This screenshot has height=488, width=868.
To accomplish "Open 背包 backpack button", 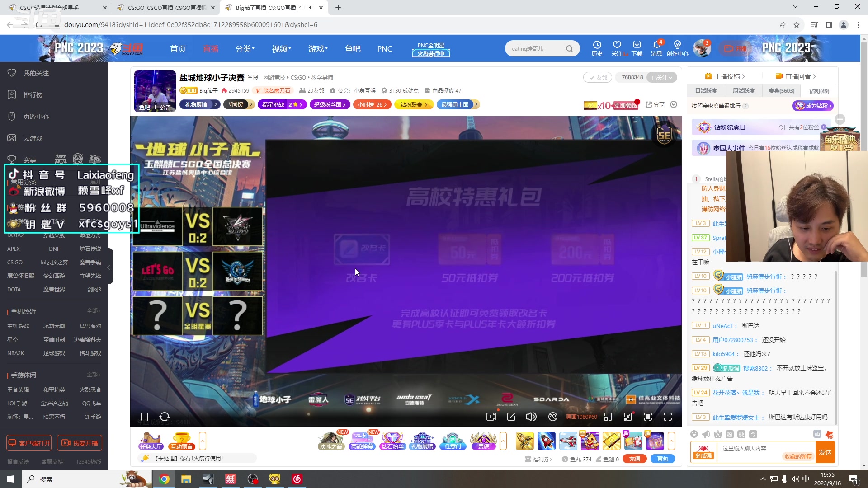I will 663,459.
